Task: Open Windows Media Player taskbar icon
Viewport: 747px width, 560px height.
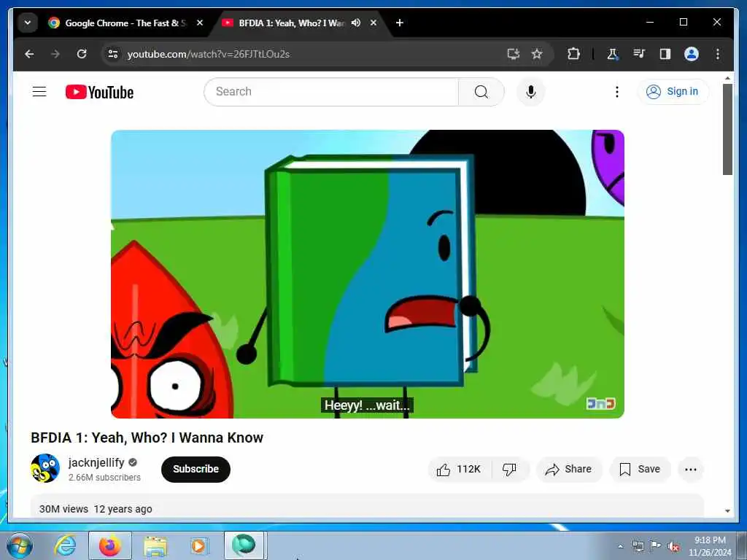Action: (198, 545)
